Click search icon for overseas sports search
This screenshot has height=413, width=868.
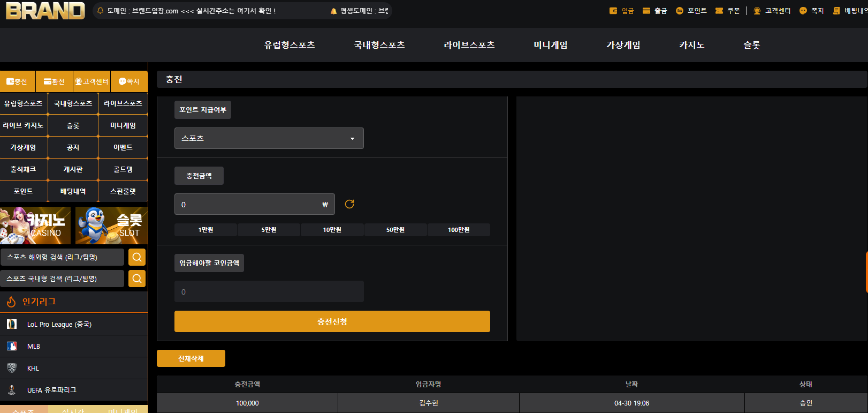pyautogui.click(x=137, y=257)
